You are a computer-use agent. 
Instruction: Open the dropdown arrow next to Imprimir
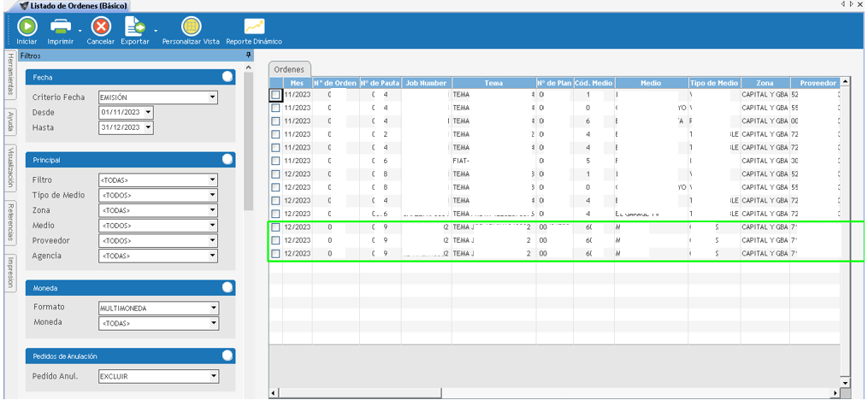click(80, 31)
